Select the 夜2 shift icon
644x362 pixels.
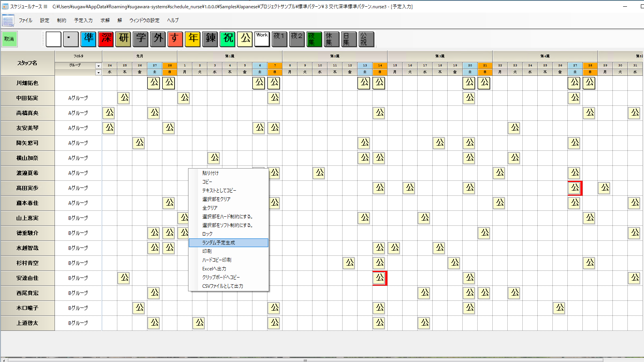tap(297, 39)
